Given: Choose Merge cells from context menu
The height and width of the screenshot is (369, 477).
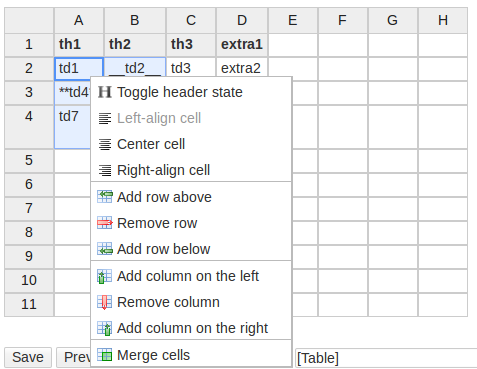Looking at the screenshot, I should point(191,355).
